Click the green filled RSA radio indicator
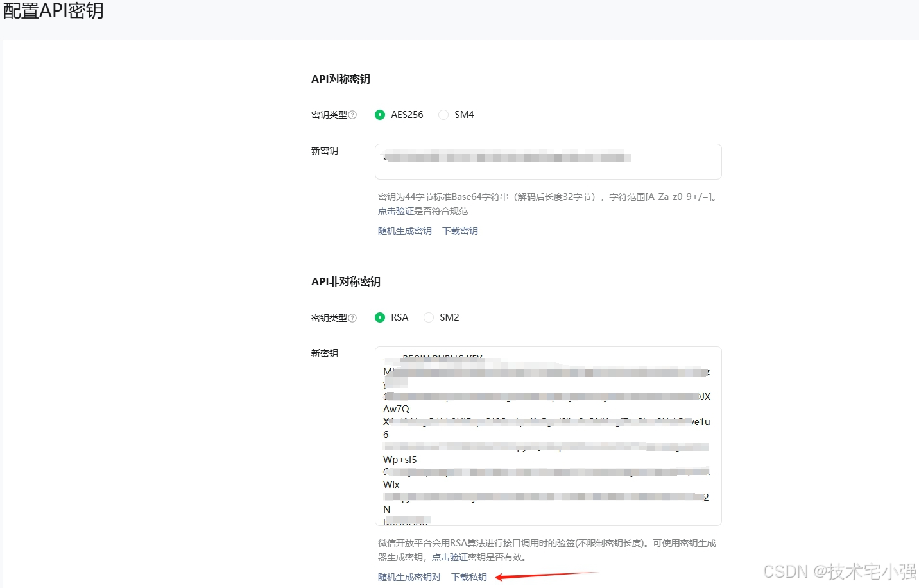Image resolution: width=919 pixels, height=588 pixels. coord(380,317)
